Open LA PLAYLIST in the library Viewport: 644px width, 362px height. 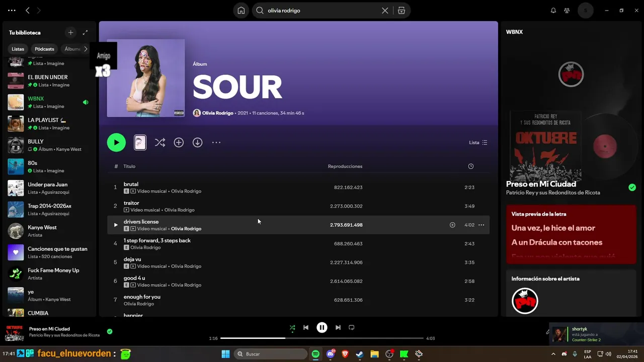[49, 124]
